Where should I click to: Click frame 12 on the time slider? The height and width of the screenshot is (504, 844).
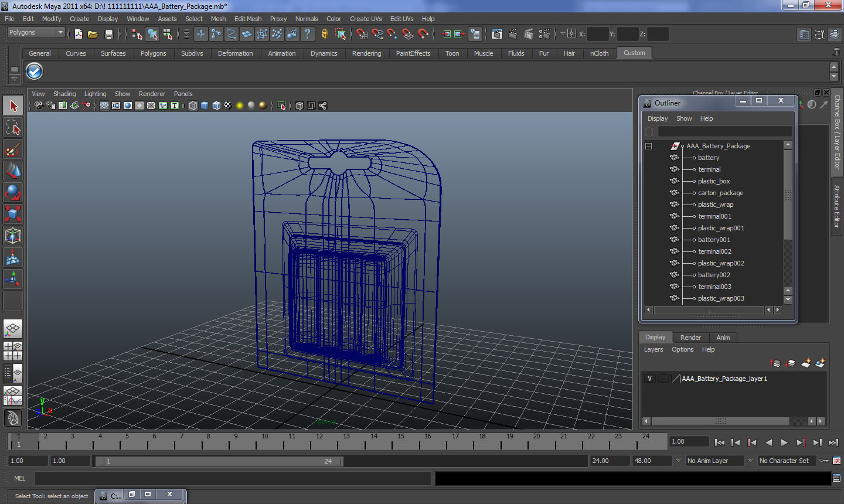[x=319, y=441]
